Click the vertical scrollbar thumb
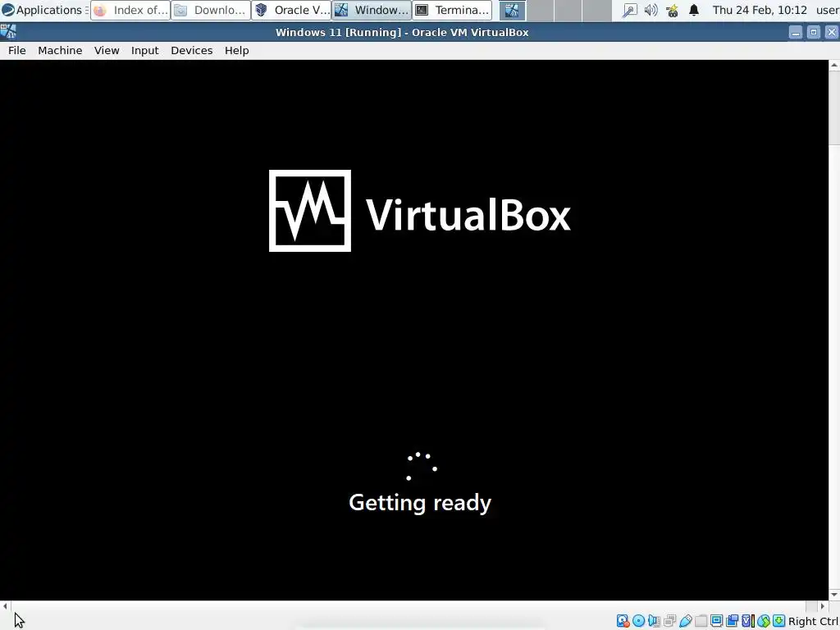 tap(834, 107)
